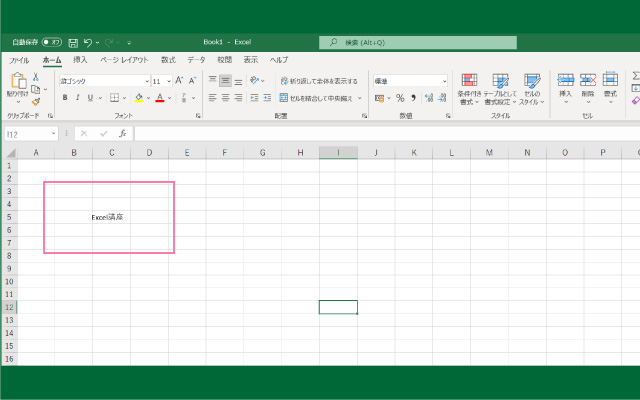640x400 pixels.
Task: Open Conditional Formatting button
Action: (x=469, y=89)
